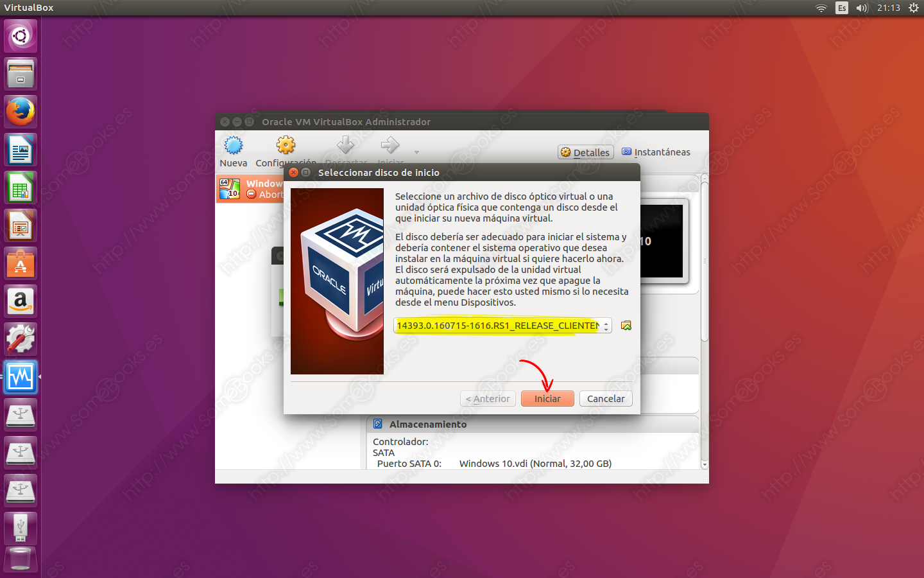Click the Iniciar button in the dialog
Viewport: 924px width, 578px height.
547,399
